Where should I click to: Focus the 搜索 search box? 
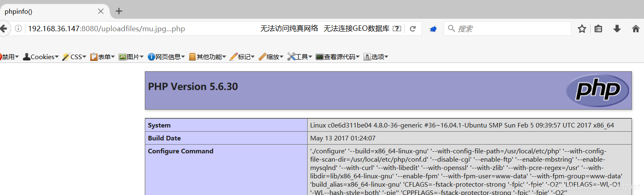tap(507, 29)
